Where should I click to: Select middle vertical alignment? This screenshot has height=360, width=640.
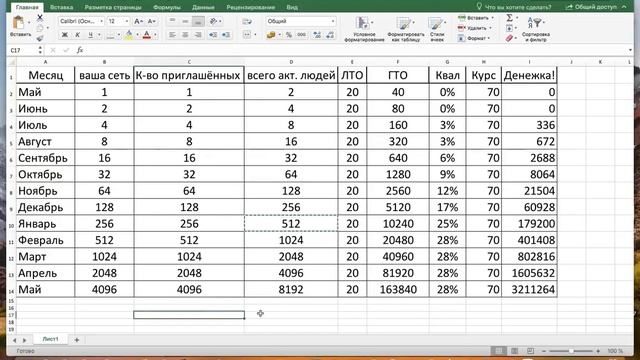point(185,21)
